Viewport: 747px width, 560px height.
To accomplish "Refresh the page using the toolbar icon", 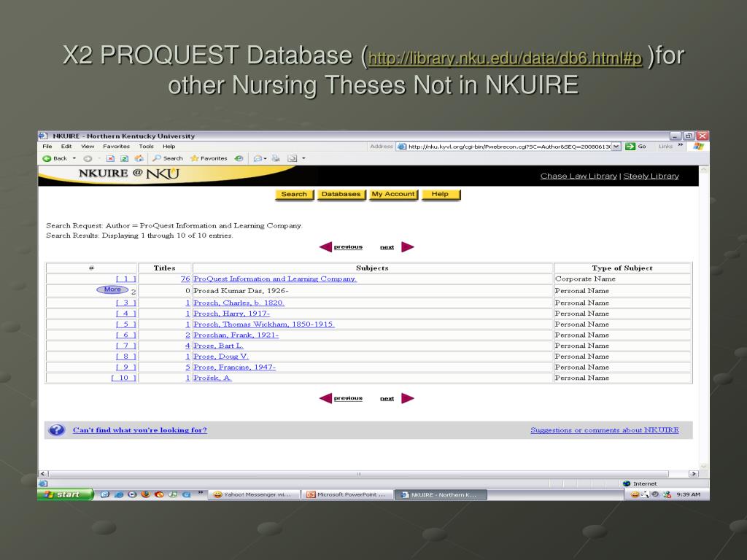I will coord(124,158).
